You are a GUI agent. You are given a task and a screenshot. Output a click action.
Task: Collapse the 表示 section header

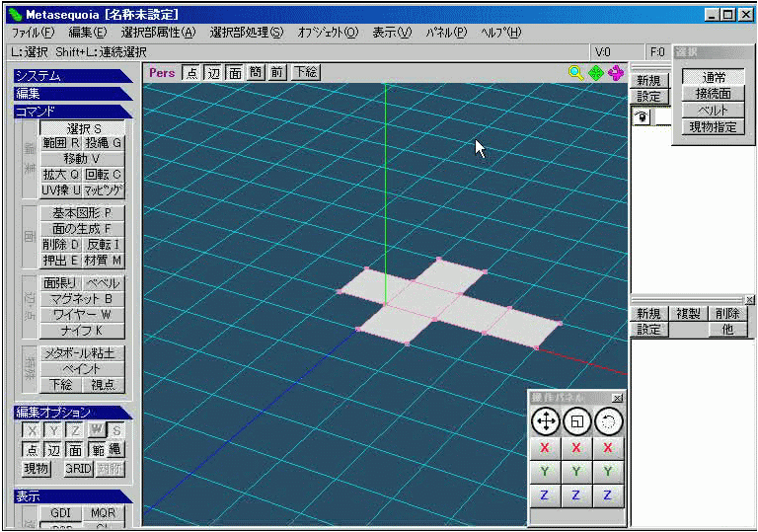point(72,496)
